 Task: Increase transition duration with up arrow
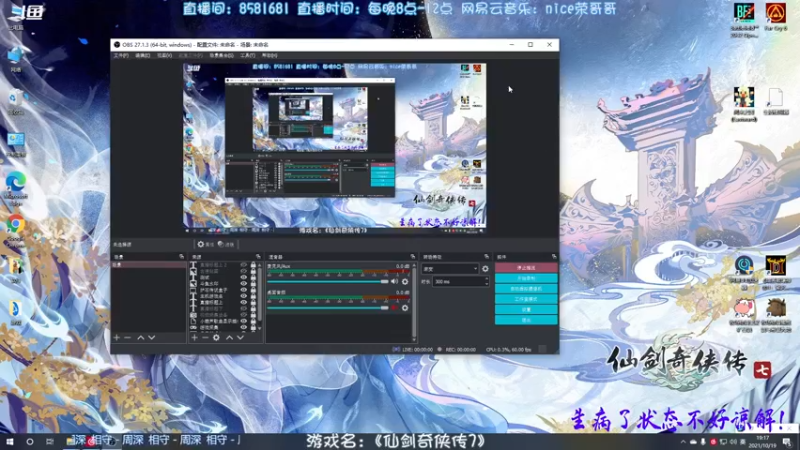tap(487, 279)
